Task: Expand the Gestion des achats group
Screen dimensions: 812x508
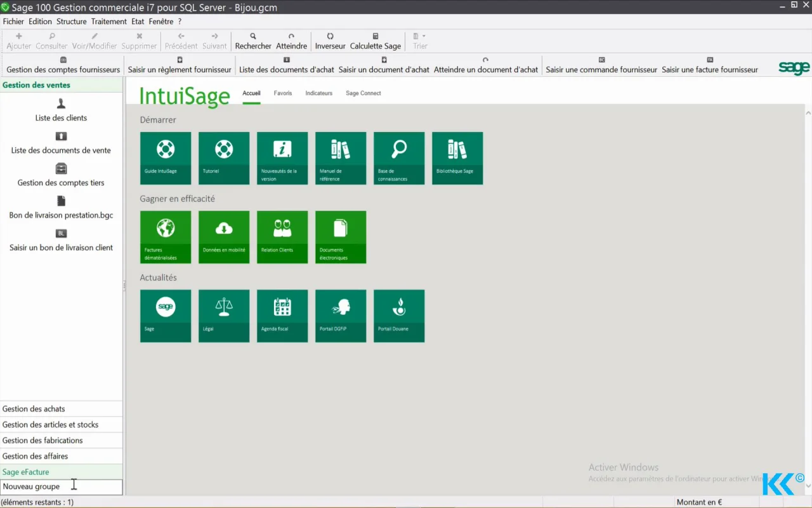Action: pos(62,409)
